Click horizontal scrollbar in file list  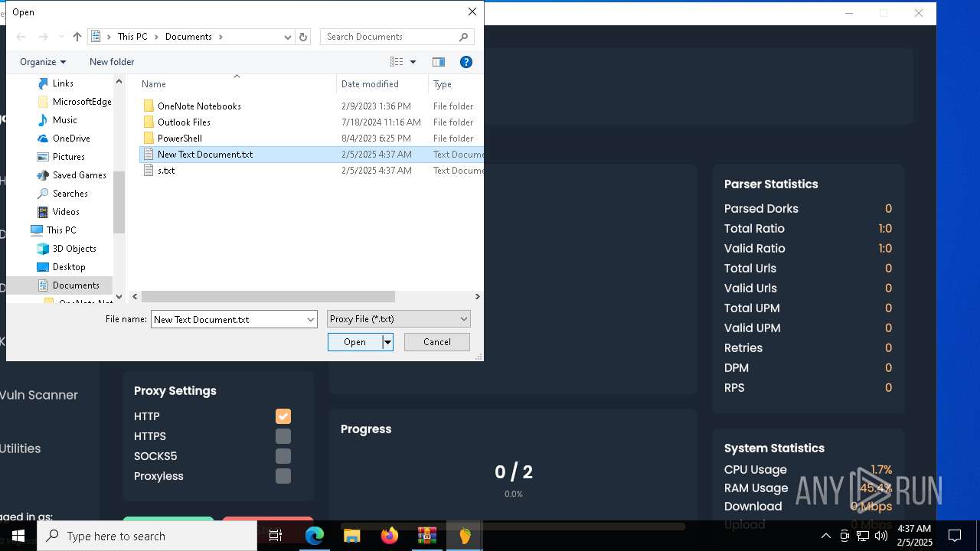[268, 297]
